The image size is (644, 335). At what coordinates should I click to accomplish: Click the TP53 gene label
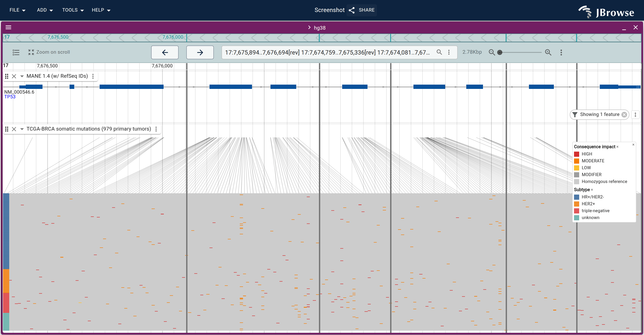(x=10, y=97)
